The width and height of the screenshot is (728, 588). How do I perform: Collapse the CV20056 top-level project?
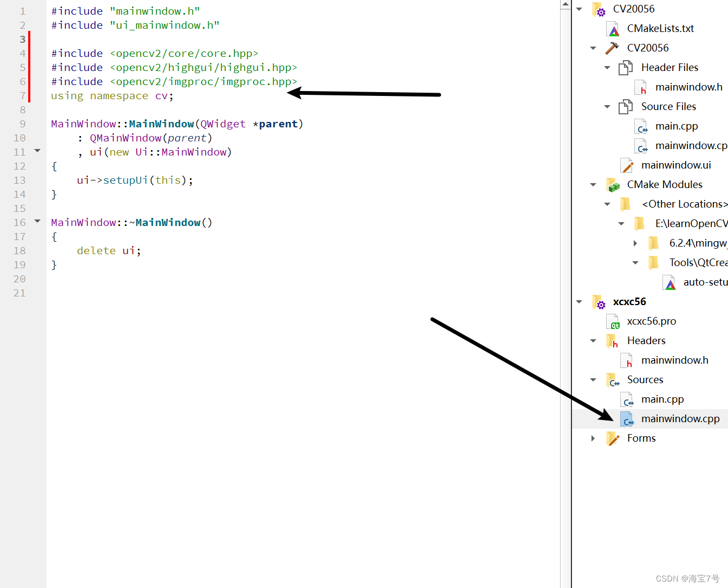point(579,9)
